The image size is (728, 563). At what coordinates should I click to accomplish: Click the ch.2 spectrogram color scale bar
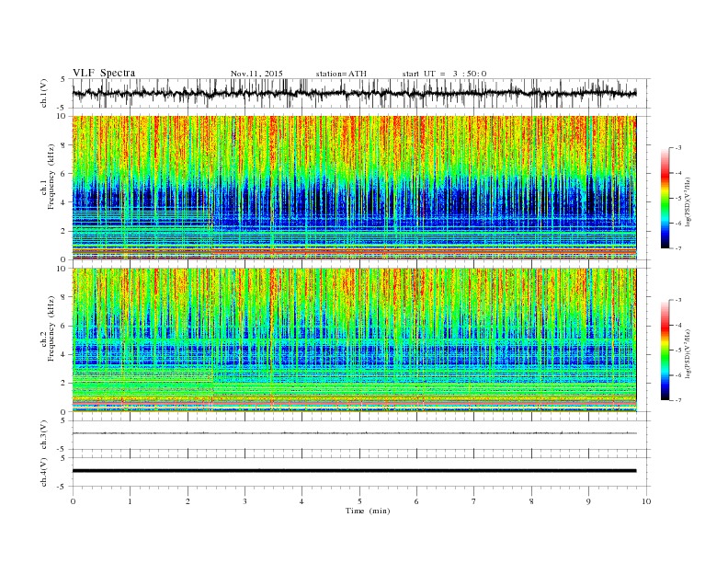click(x=665, y=350)
